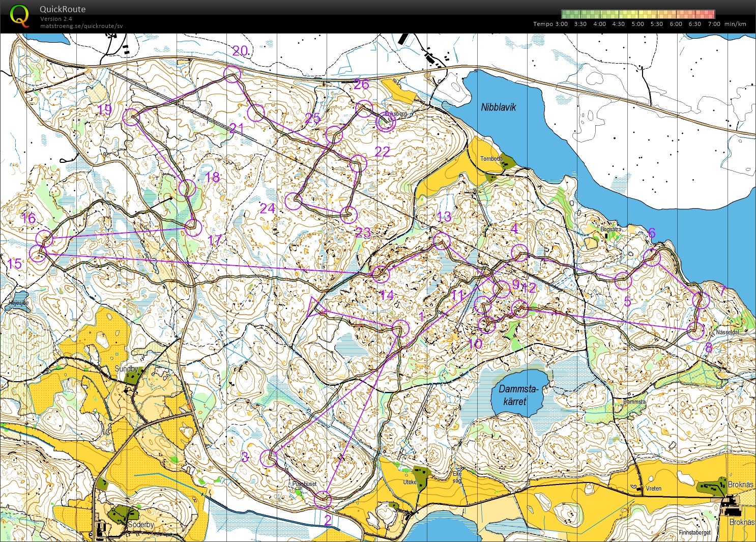
Task: Click the Uteke place name
Action: [x=410, y=482]
